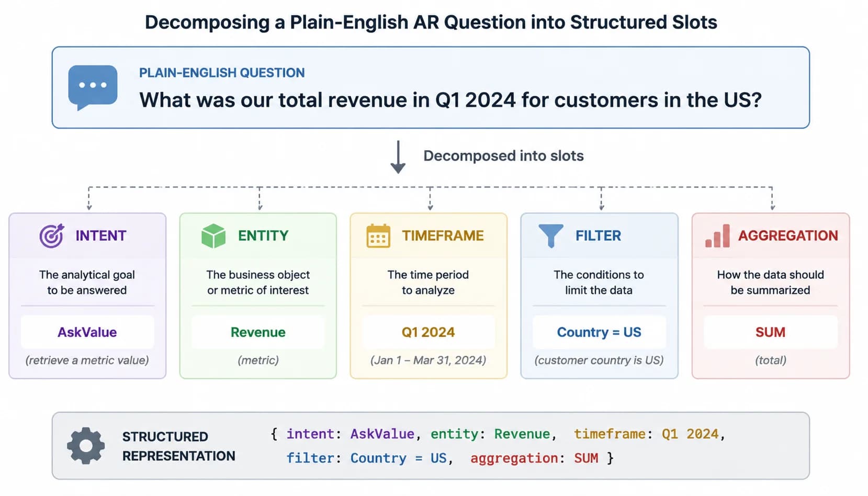The width and height of the screenshot is (868, 496).
Task: Click the FILTER card heading
Action: tap(599, 236)
